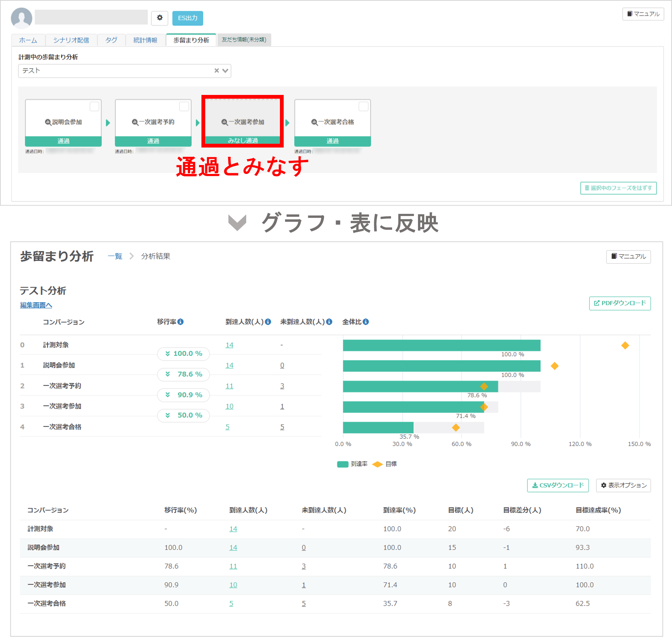This screenshot has height=637, width=672.
Task: Open the マニュアル manual at top right
Action: coord(643,14)
